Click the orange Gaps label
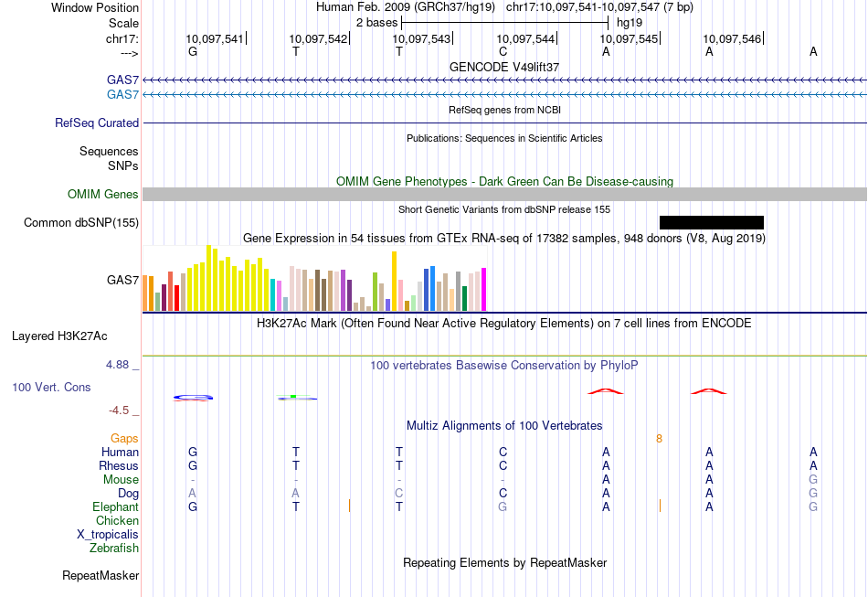 124,438
